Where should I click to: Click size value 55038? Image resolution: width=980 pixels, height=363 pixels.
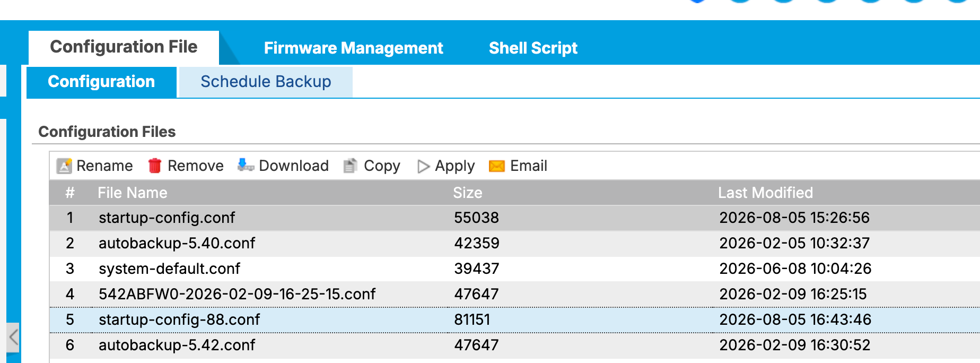476,218
